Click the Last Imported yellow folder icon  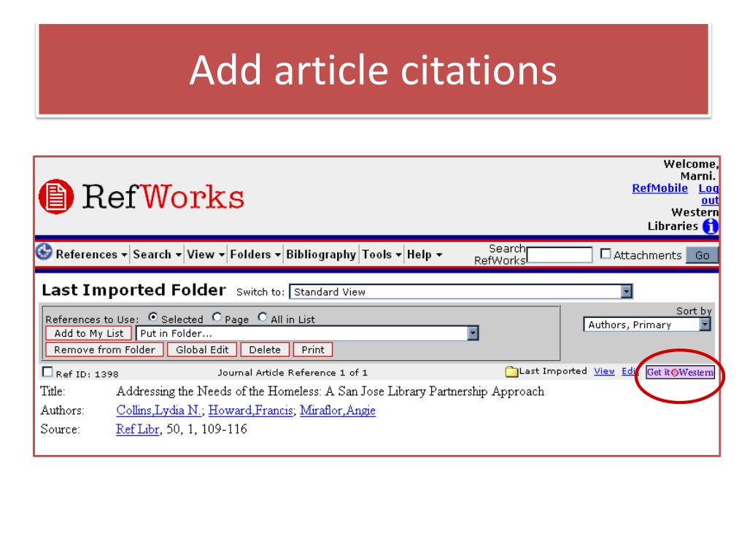511,371
